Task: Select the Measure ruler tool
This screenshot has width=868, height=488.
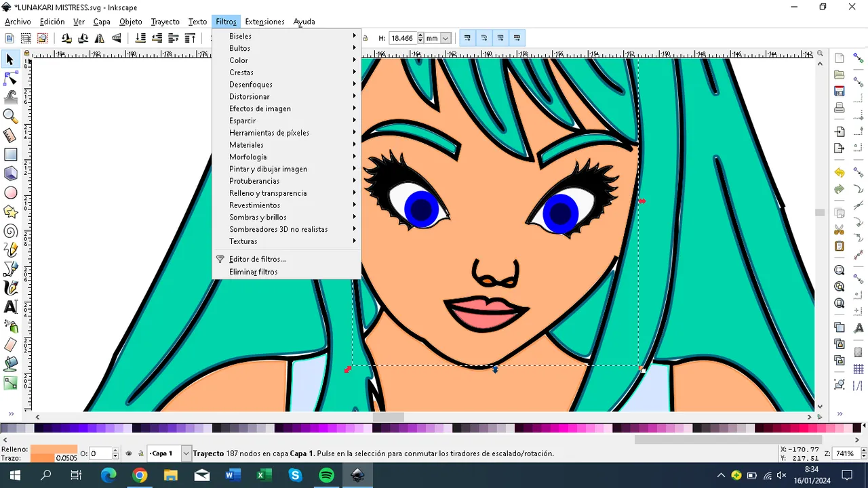Action: 10,136
